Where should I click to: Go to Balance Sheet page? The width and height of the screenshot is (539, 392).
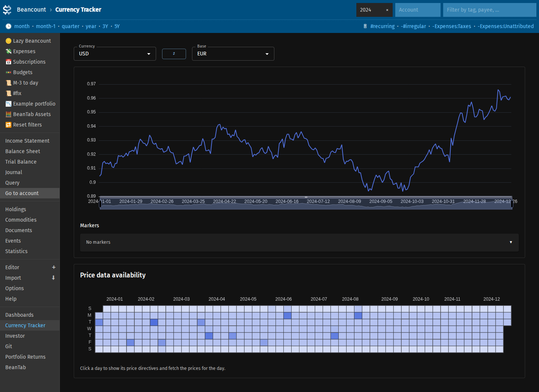30,151
